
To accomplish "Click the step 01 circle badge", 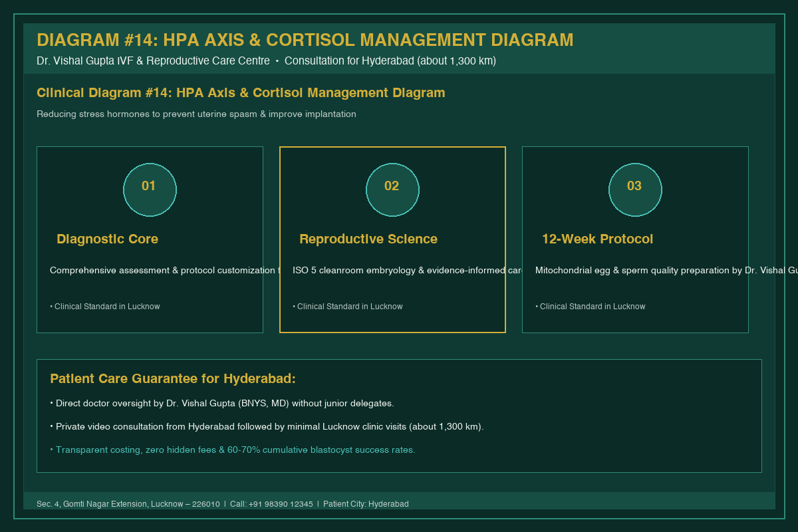I will pyautogui.click(x=150, y=190).
